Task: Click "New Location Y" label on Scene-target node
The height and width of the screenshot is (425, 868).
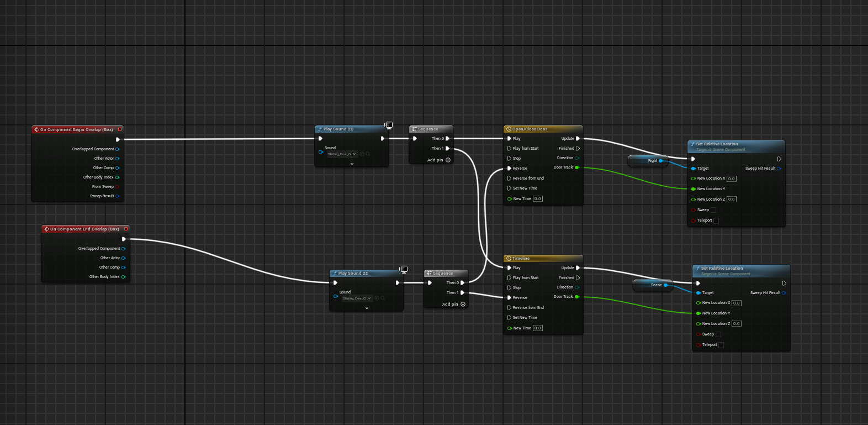Action: (x=716, y=313)
